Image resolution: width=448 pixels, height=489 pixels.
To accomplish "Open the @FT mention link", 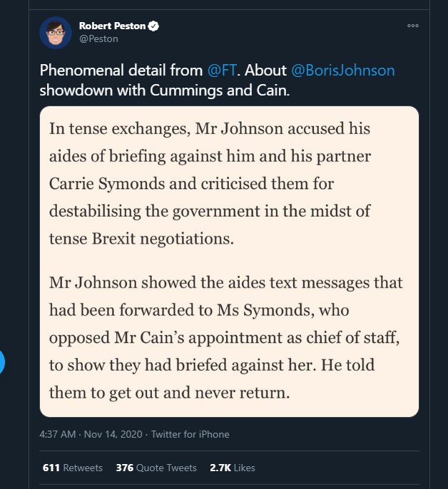I will pos(222,70).
